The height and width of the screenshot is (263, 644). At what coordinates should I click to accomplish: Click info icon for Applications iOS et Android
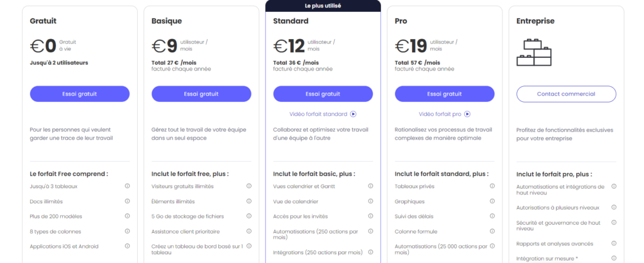tap(127, 247)
